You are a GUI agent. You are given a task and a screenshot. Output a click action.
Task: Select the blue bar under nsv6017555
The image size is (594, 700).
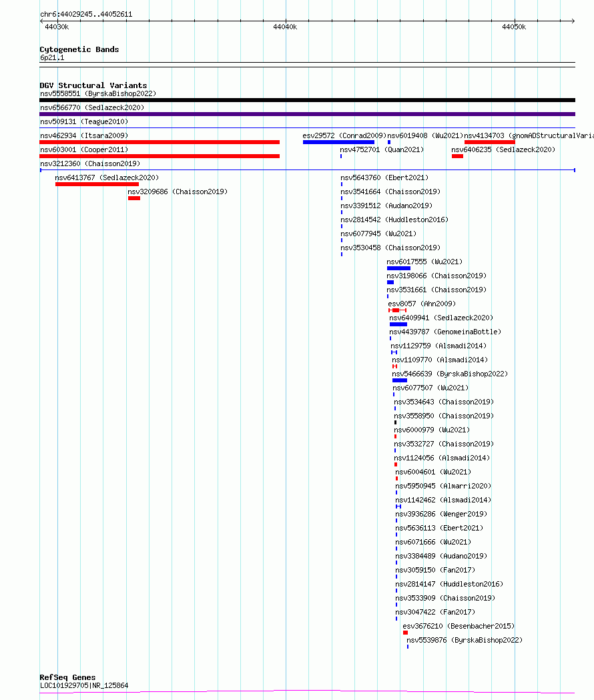(399, 268)
